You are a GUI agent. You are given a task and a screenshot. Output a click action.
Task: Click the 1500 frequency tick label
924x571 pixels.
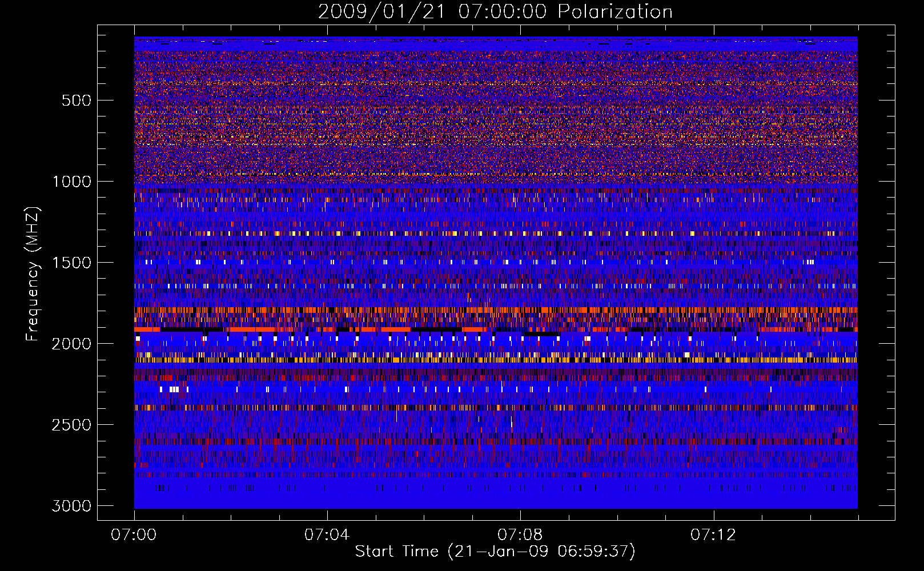click(x=72, y=263)
